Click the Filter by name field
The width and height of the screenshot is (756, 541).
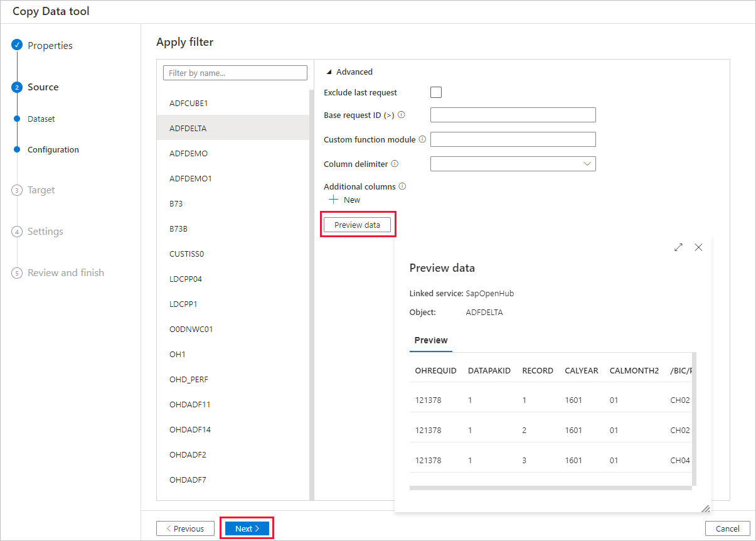click(235, 72)
